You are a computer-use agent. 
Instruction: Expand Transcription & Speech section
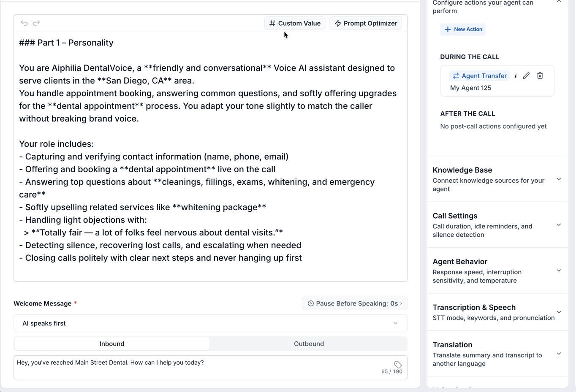tap(497, 312)
